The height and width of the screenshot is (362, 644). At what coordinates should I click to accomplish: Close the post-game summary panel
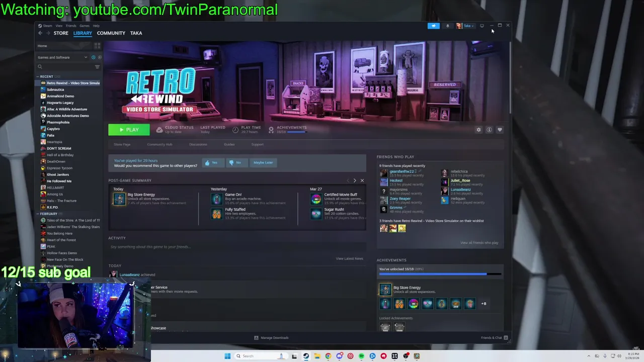coord(362,180)
